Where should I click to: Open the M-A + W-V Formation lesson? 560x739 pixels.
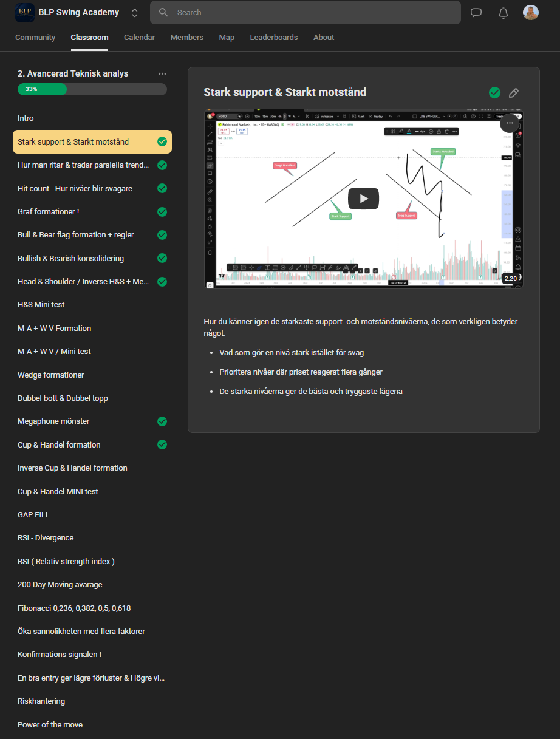(x=92, y=328)
